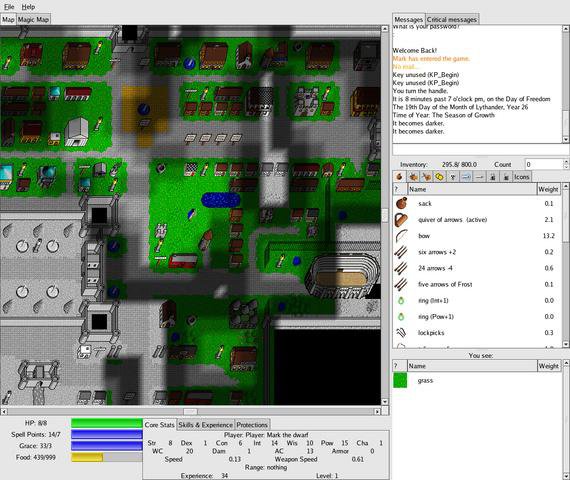
Task: Show locked items inventory tab icon
Action: (x=493, y=177)
